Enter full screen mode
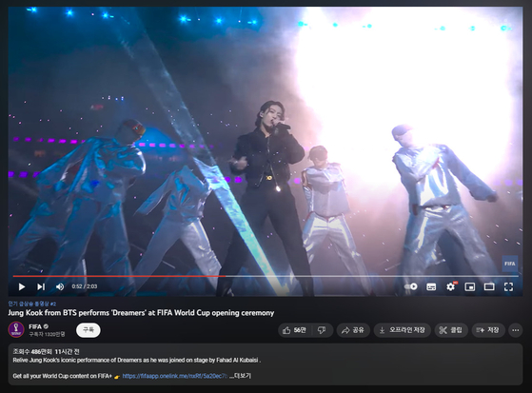 tap(508, 286)
